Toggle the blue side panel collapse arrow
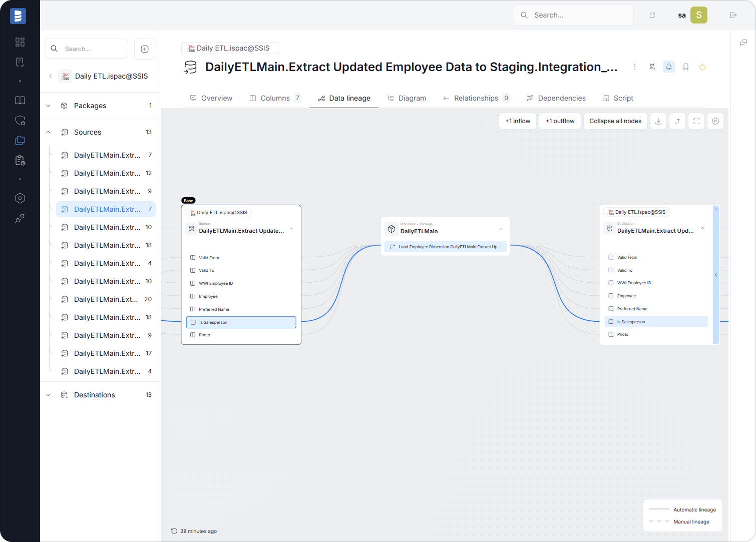Viewport: 756px width, 542px height. pyautogui.click(x=716, y=275)
